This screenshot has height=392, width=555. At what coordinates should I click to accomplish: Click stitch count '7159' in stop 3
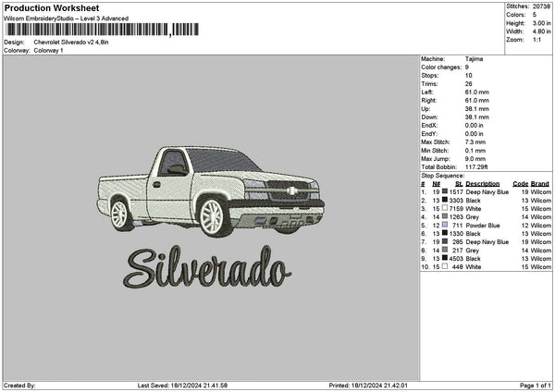[456, 209]
